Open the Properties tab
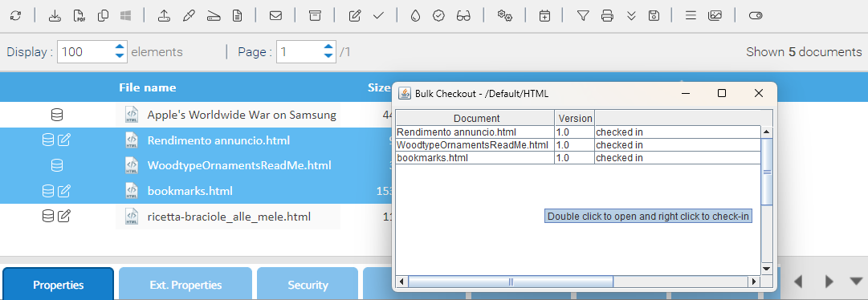 click(58, 285)
